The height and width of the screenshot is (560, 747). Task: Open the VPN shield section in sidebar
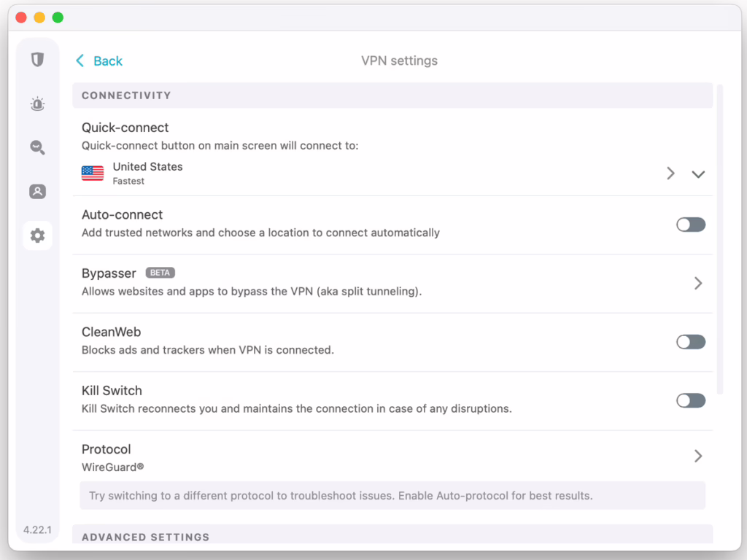click(38, 60)
